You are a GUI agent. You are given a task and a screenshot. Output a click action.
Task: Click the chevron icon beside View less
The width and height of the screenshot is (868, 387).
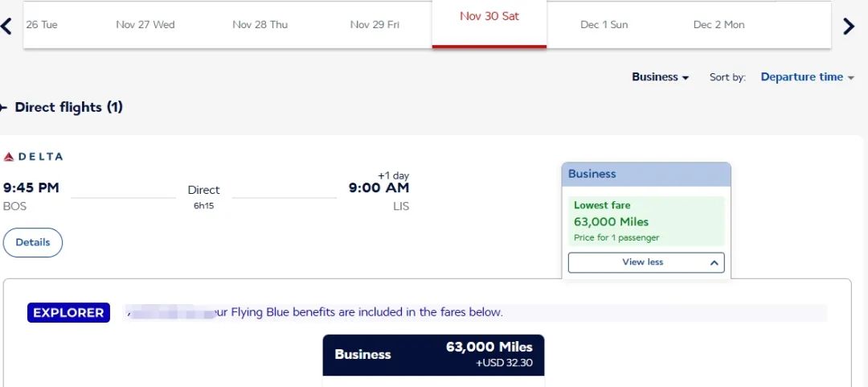(714, 262)
